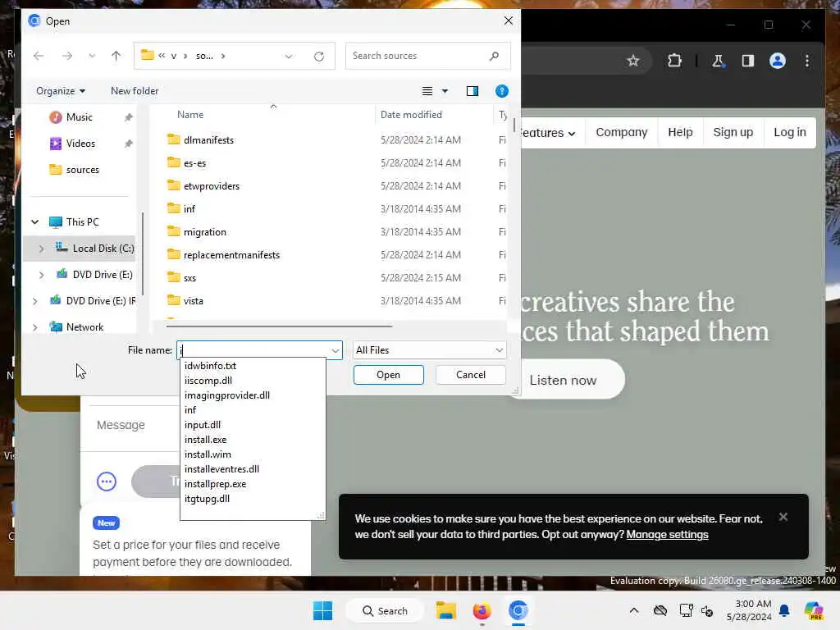This screenshot has width=840, height=630.
Task: Choose installeventres.dll suggestion
Action: pos(221,469)
